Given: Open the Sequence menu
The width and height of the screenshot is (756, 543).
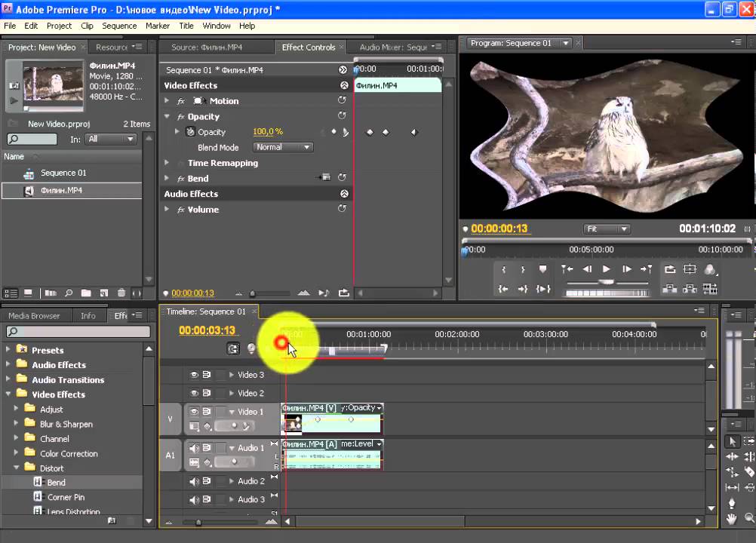Looking at the screenshot, I should coord(119,26).
